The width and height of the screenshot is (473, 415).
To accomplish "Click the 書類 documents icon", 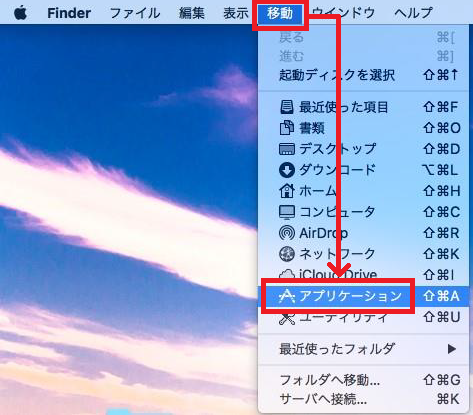I will (x=286, y=128).
